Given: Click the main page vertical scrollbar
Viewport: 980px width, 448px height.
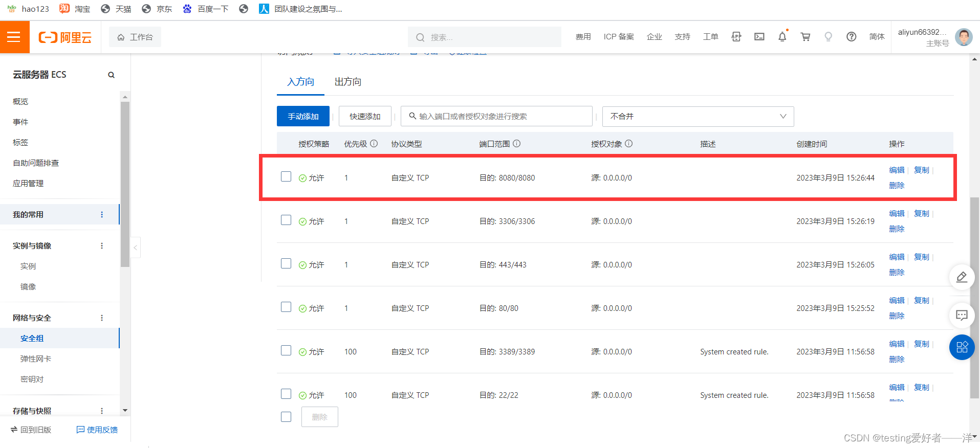Looking at the screenshot, I should [x=975, y=297].
